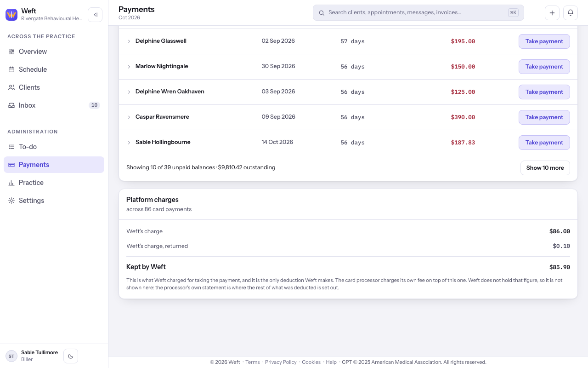The image size is (588, 368).
Task: Click the $390.00 balance amount
Action: (463, 117)
